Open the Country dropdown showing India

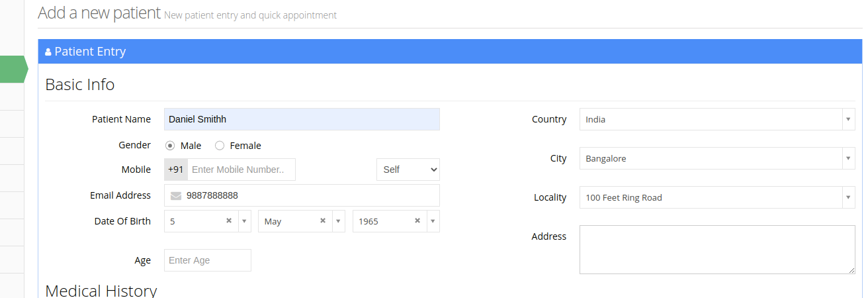click(x=717, y=120)
